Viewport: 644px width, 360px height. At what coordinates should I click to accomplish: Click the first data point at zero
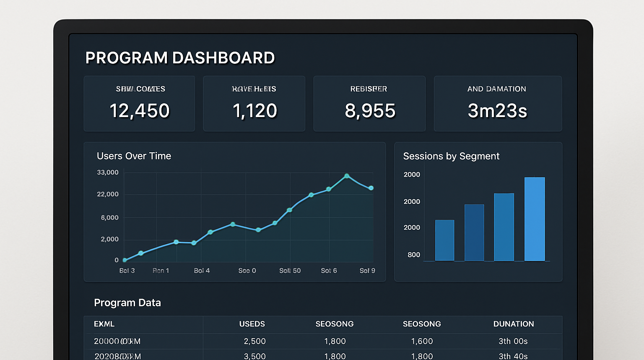coord(125,260)
